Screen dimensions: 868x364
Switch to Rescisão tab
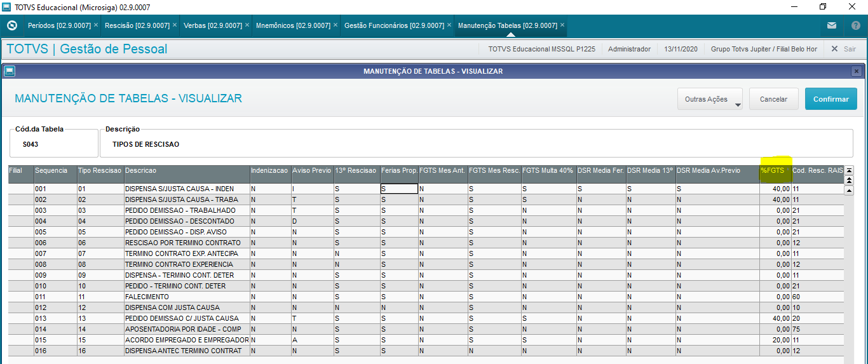137,25
